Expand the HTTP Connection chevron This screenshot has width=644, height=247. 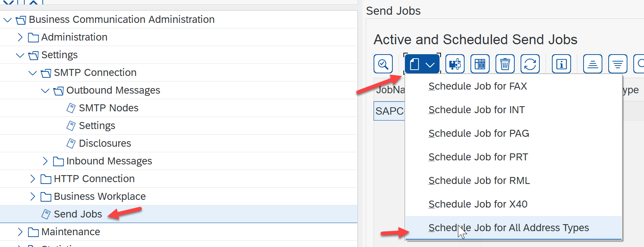click(32, 179)
